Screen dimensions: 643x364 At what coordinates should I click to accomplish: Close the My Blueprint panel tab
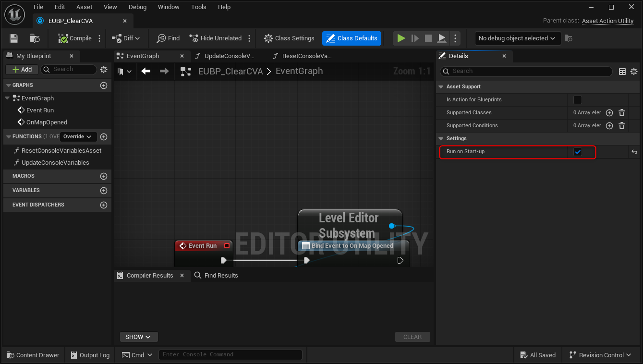point(72,56)
